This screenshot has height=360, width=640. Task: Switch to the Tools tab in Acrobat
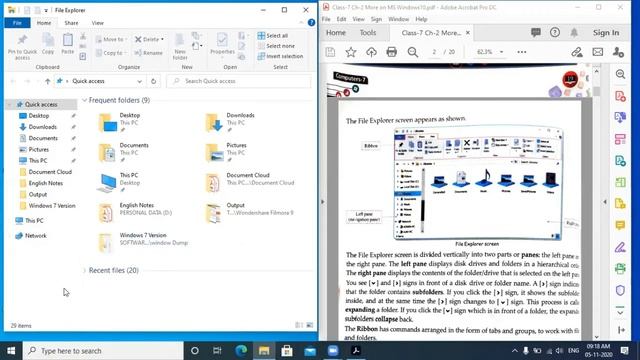[368, 33]
